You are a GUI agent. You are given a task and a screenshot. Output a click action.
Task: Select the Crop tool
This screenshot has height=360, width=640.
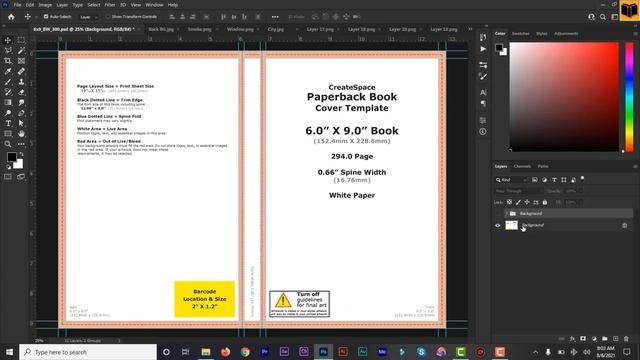[x=8, y=61]
